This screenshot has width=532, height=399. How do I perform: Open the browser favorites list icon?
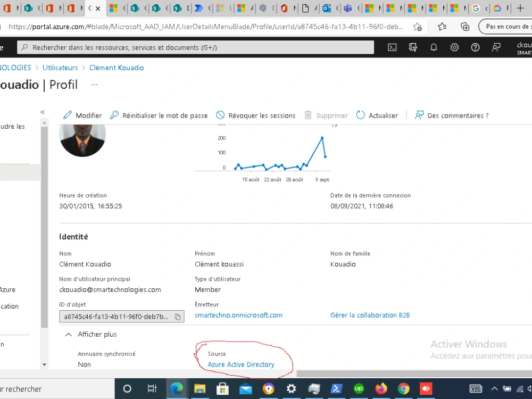442,27
